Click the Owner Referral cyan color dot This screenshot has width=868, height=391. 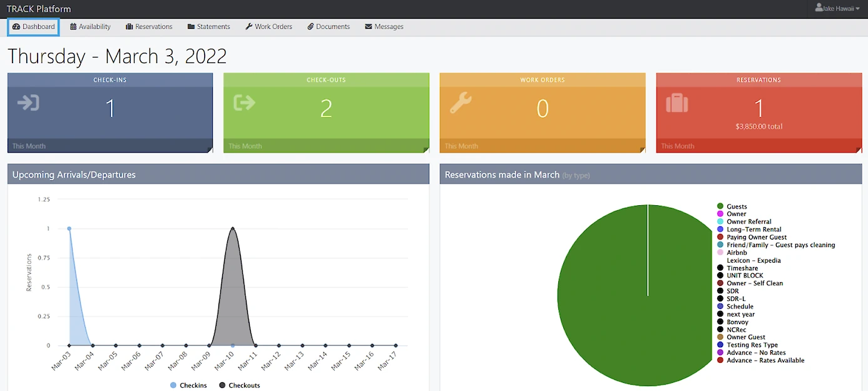pos(720,222)
